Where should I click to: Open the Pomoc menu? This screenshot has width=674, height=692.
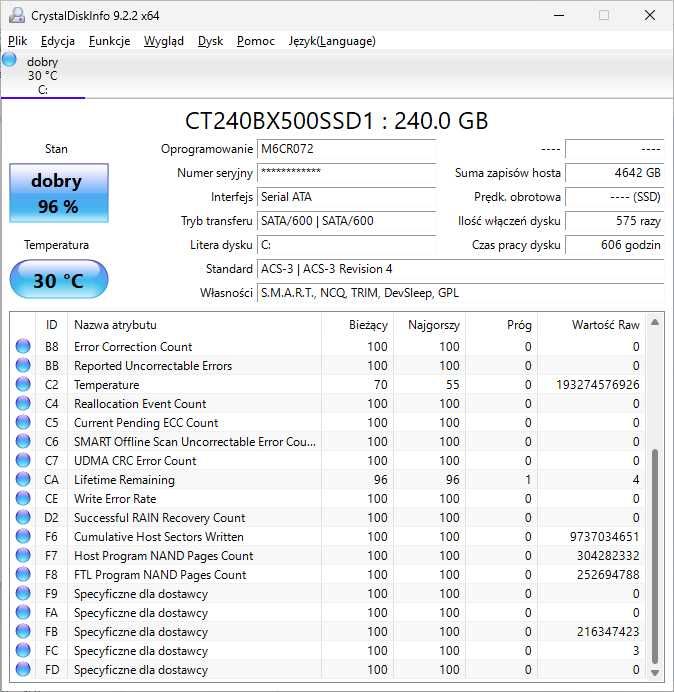click(256, 41)
